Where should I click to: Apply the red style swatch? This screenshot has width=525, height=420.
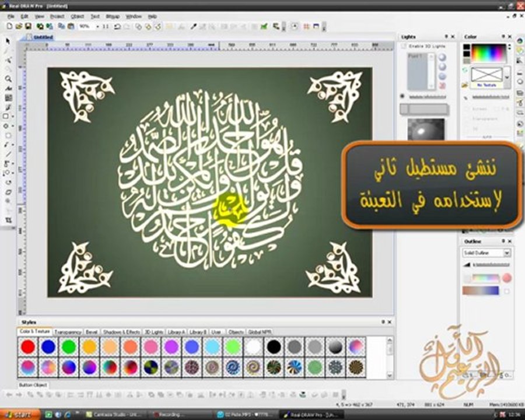[28, 346]
